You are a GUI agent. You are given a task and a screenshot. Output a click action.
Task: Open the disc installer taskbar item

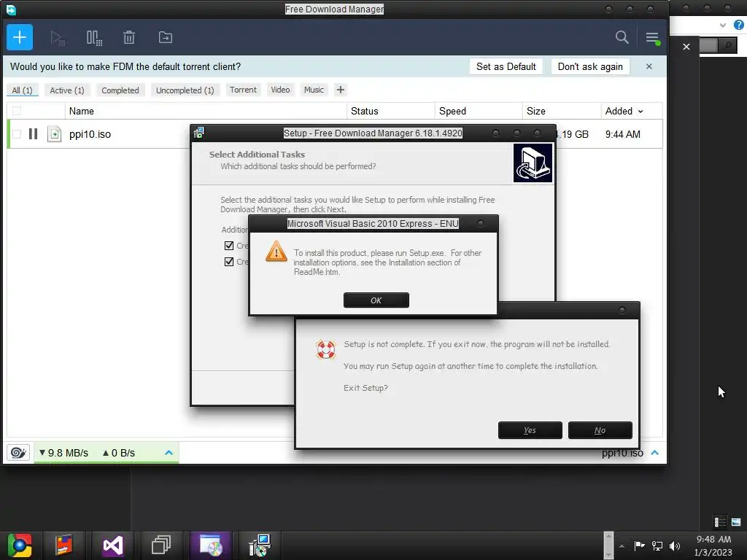(211, 545)
